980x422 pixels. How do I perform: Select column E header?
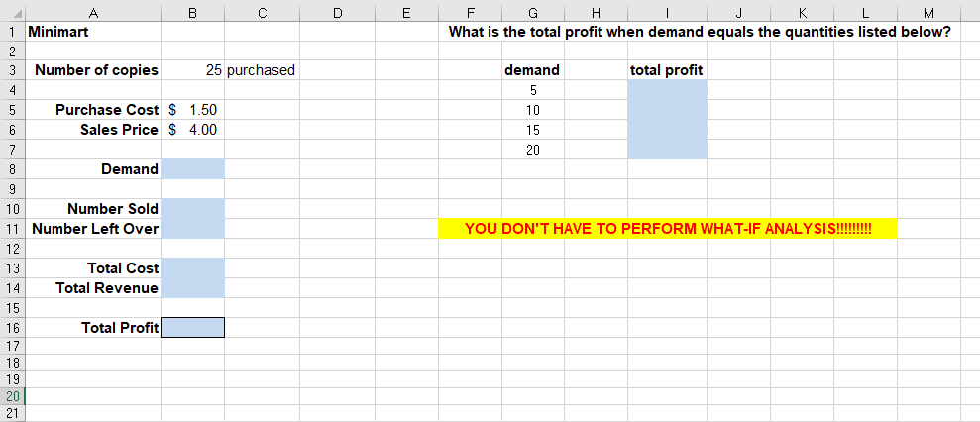pos(407,13)
